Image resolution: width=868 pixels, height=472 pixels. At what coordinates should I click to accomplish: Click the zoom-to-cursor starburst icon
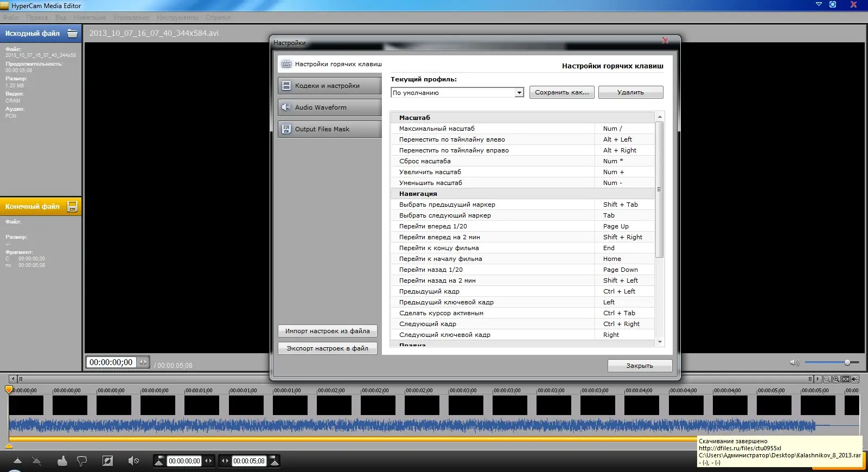pos(855,379)
